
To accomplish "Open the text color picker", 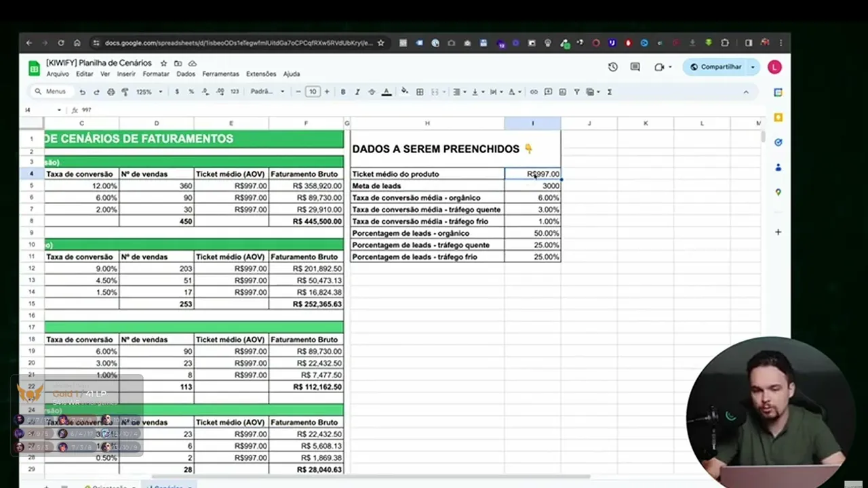I will [387, 91].
